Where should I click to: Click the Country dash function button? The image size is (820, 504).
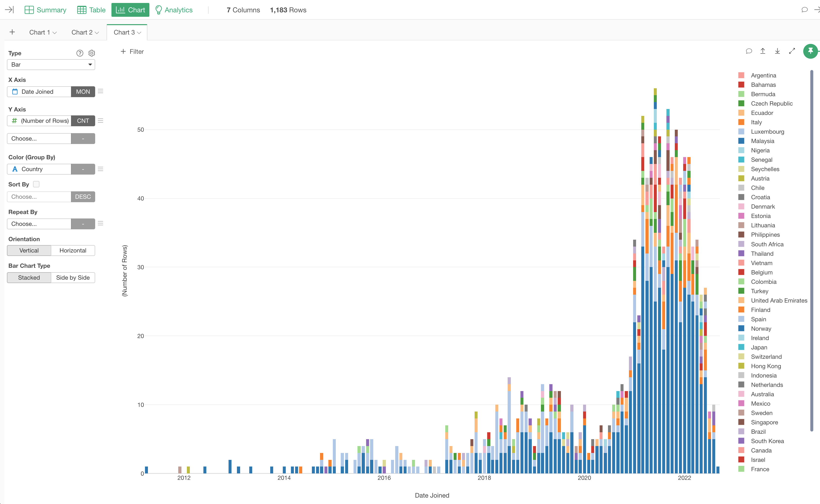coord(83,169)
